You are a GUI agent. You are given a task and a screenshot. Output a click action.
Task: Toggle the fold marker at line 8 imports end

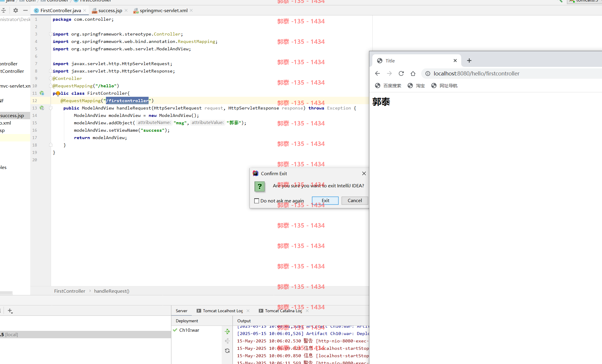[x=51, y=71]
